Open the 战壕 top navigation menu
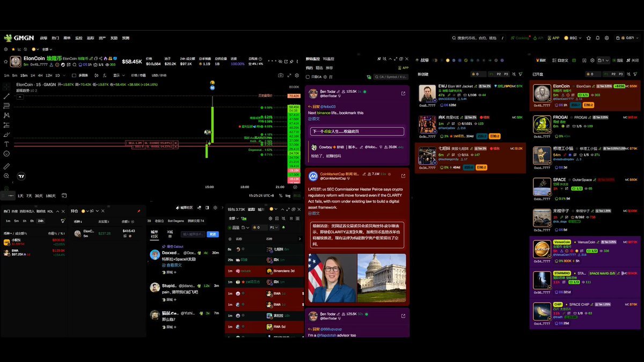Screen dimensions: 644x362 [x=43, y=38]
